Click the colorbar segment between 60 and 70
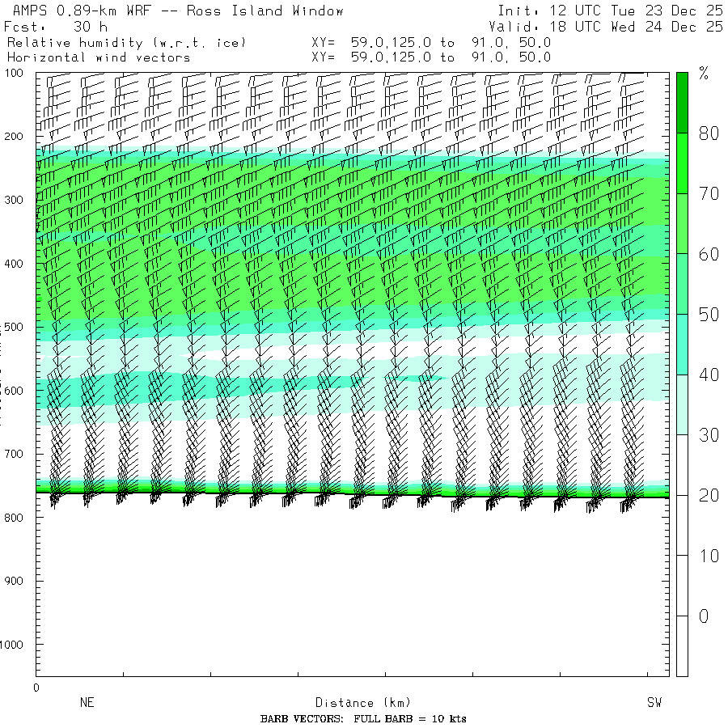The width and height of the screenshot is (728, 728). (682, 223)
